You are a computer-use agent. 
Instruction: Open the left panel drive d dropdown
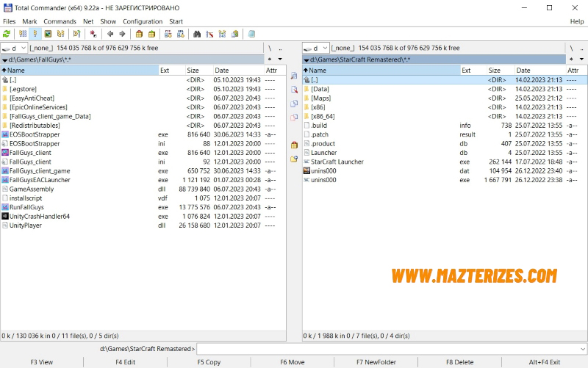pos(14,48)
